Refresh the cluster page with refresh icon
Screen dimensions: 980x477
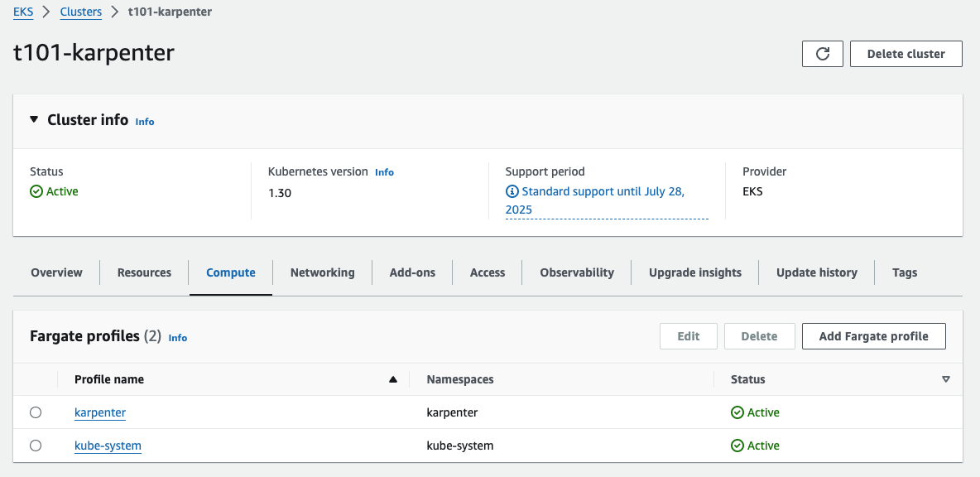pos(823,54)
